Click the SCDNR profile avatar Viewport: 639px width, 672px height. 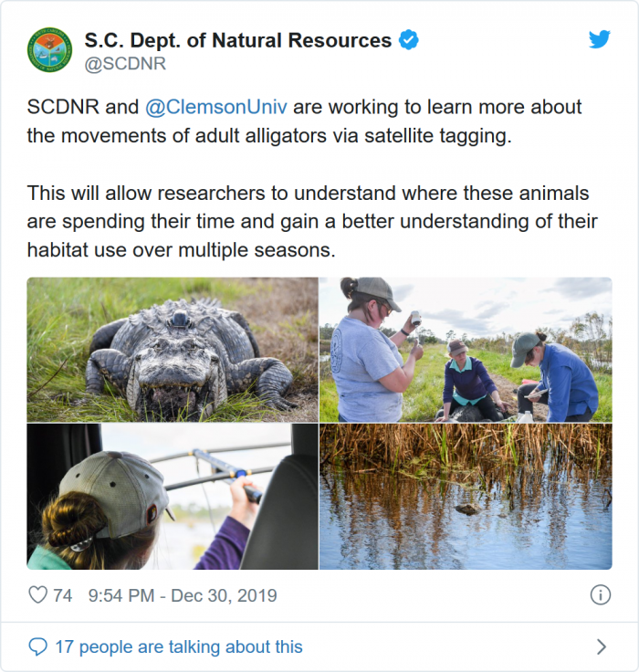click(x=49, y=49)
